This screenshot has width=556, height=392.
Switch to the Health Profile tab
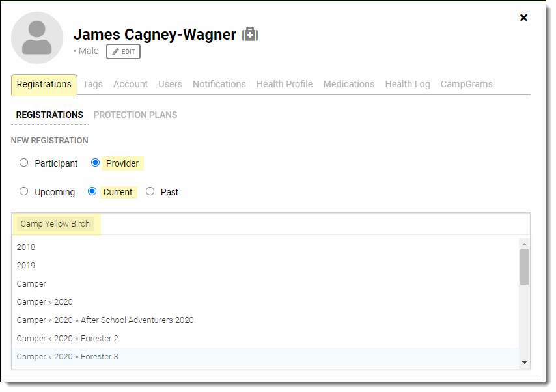(284, 84)
